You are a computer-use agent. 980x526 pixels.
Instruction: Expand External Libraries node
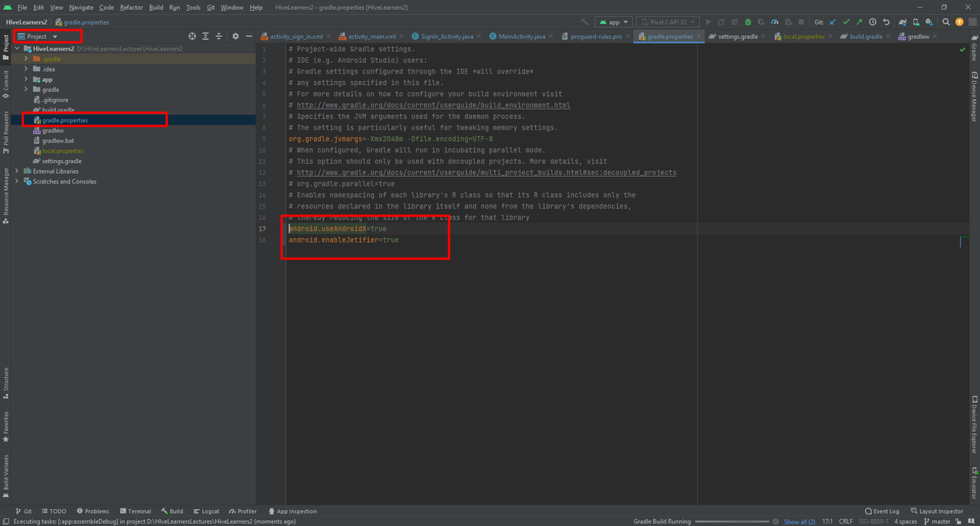coord(17,172)
